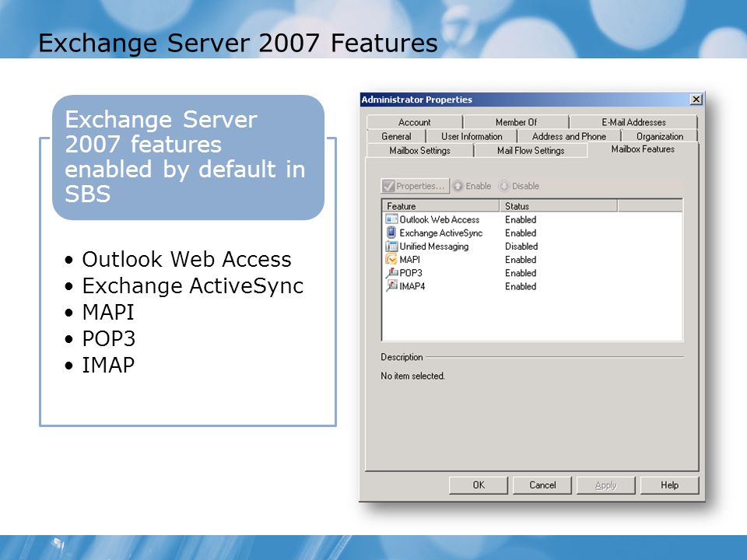Viewport: 747px width, 560px height.
Task: Click the 'POP3' bullet on the slide
Action: [109, 339]
